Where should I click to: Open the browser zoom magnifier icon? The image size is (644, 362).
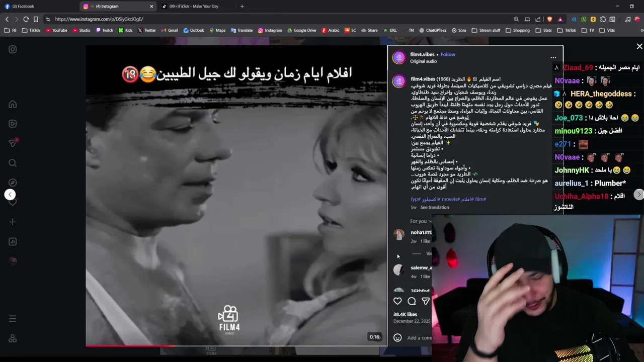point(516,19)
